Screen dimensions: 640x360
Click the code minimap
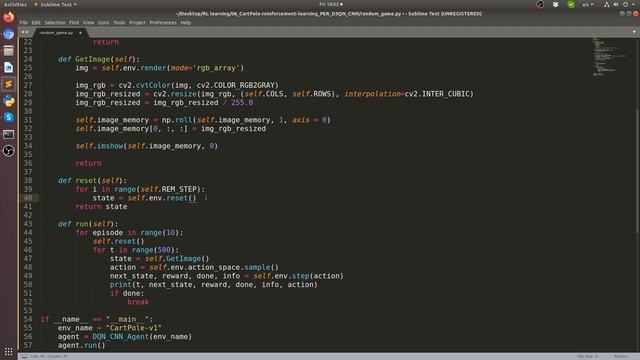(610, 56)
